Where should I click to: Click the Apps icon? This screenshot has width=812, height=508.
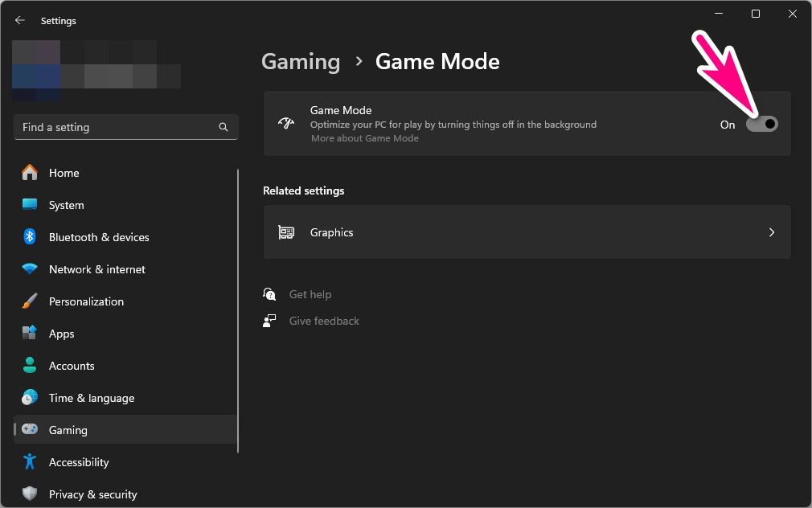pos(30,334)
